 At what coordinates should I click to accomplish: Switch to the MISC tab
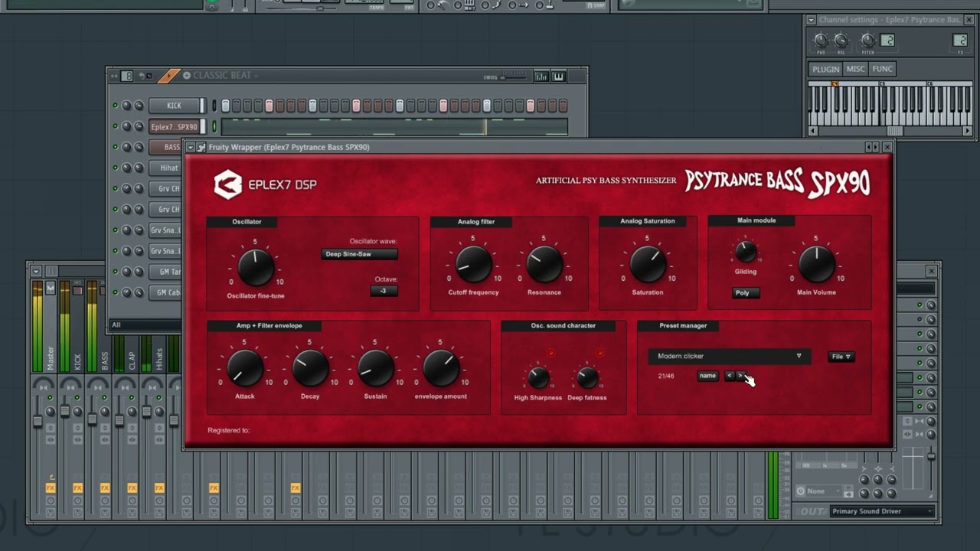tap(855, 69)
